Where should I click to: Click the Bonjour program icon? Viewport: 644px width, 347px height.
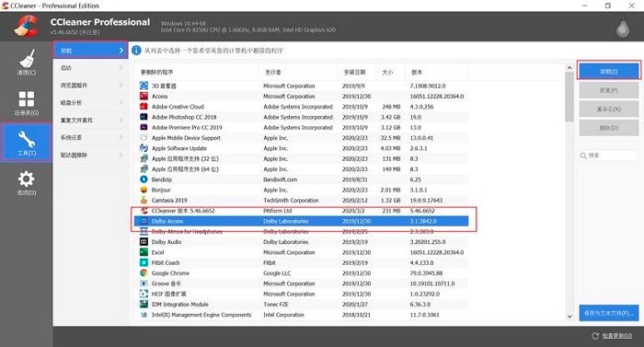(x=144, y=190)
